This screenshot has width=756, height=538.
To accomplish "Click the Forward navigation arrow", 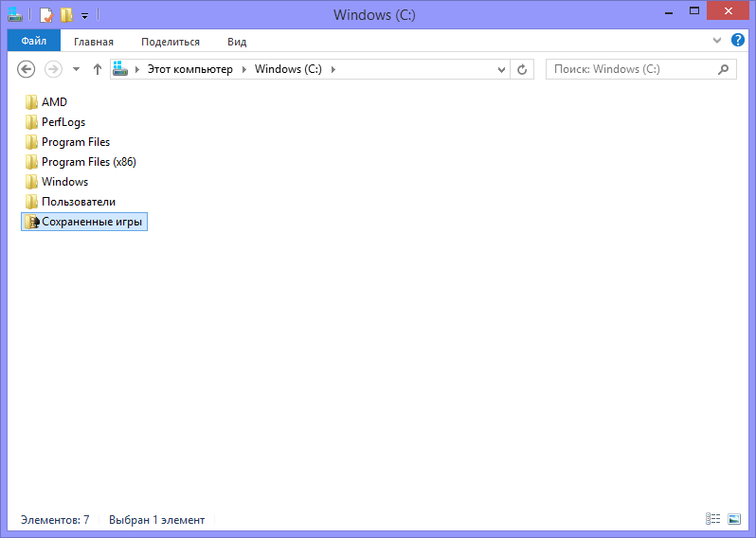I will [x=53, y=69].
